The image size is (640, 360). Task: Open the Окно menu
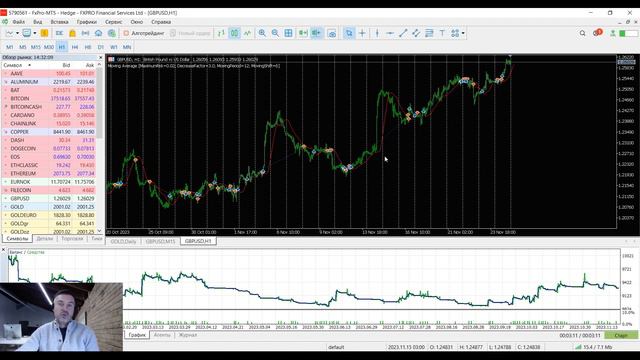(x=136, y=22)
